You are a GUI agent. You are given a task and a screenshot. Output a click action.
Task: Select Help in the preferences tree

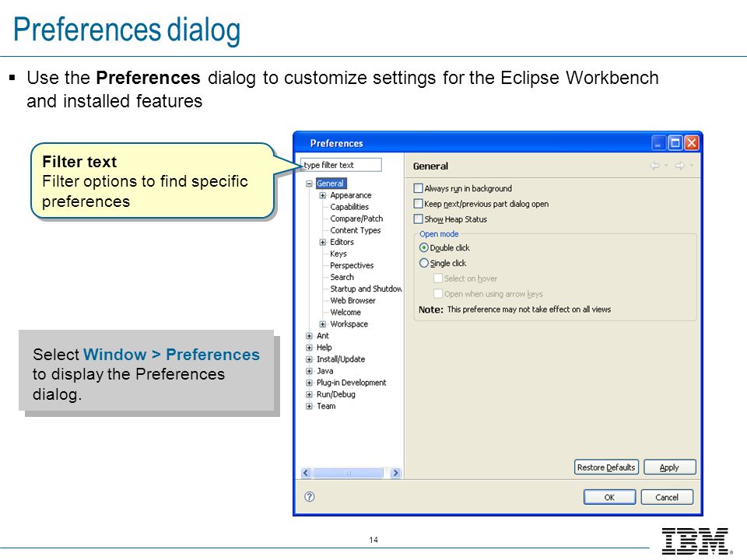coord(324,348)
